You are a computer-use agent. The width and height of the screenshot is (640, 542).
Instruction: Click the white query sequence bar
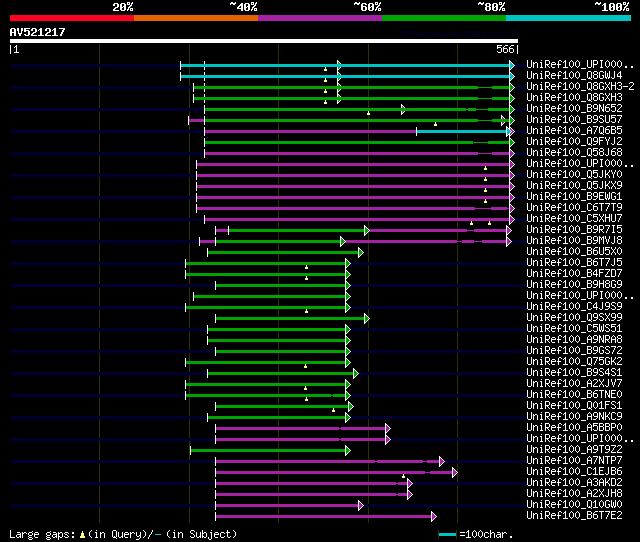(264, 41)
